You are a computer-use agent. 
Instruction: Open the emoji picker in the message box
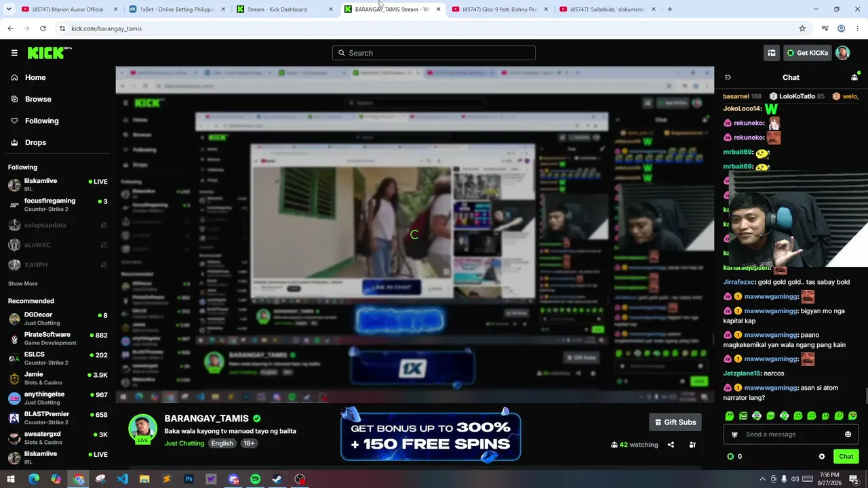pyautogui.click(x=848, y=434)
